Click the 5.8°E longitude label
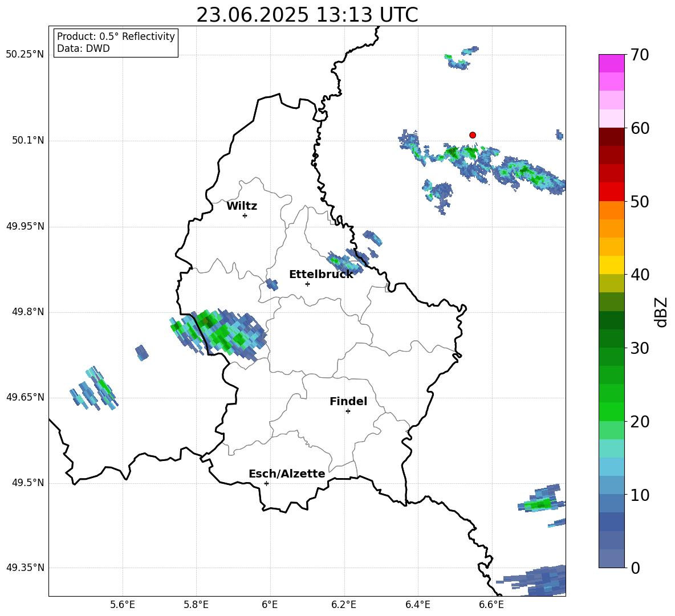Image resolution: width=675 pixels, height=616 pixels. click(x=196, y=605)
